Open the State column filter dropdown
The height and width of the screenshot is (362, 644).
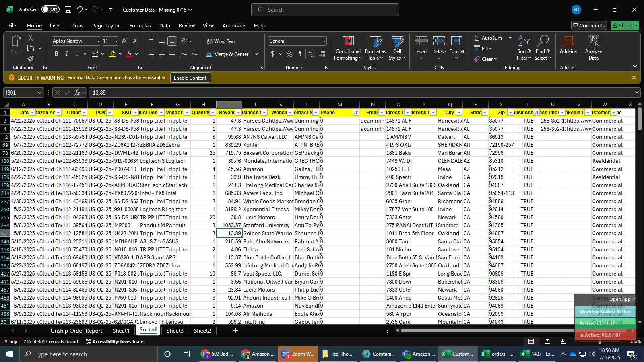(485, 113)
